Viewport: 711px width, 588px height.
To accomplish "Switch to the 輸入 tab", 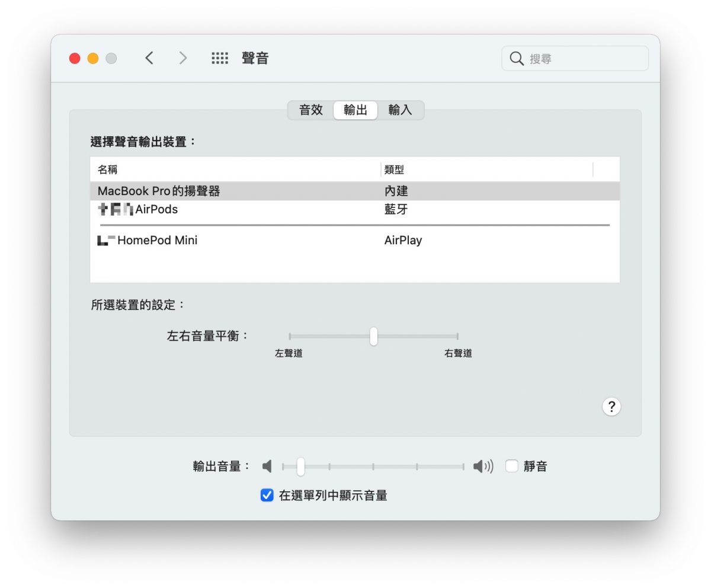I will pyautogui.click(x=400, y=110).
